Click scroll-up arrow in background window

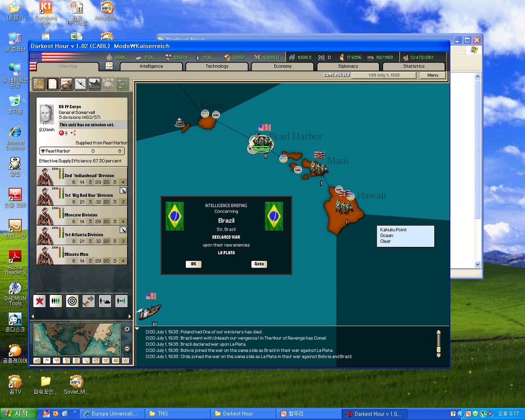point(478,76)
